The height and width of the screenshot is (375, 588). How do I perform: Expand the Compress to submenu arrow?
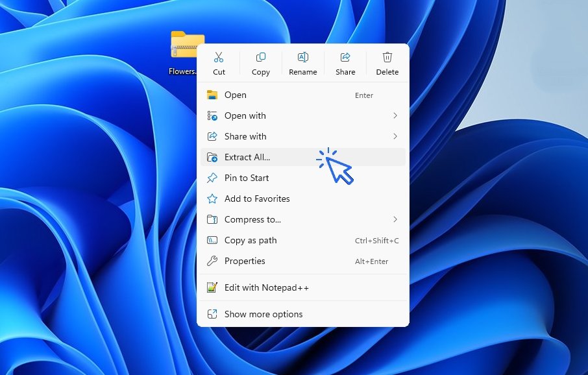click(x=395, y=219)
